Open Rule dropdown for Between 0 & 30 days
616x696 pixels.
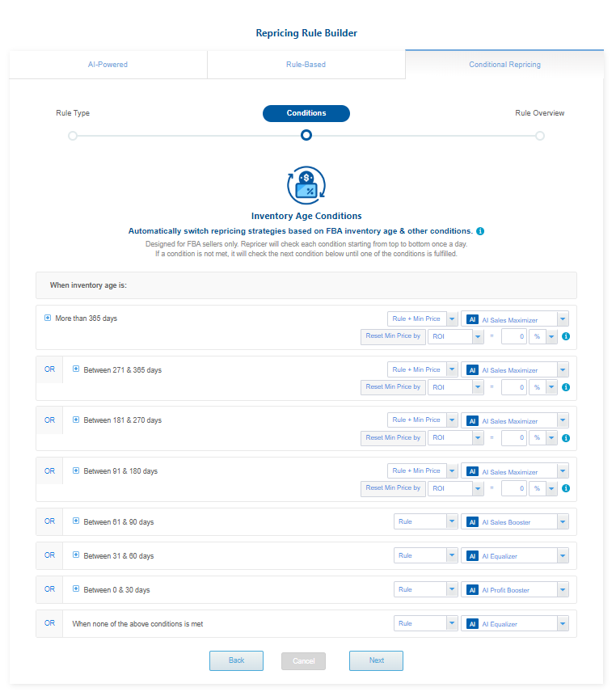click(x=425, y=589)
